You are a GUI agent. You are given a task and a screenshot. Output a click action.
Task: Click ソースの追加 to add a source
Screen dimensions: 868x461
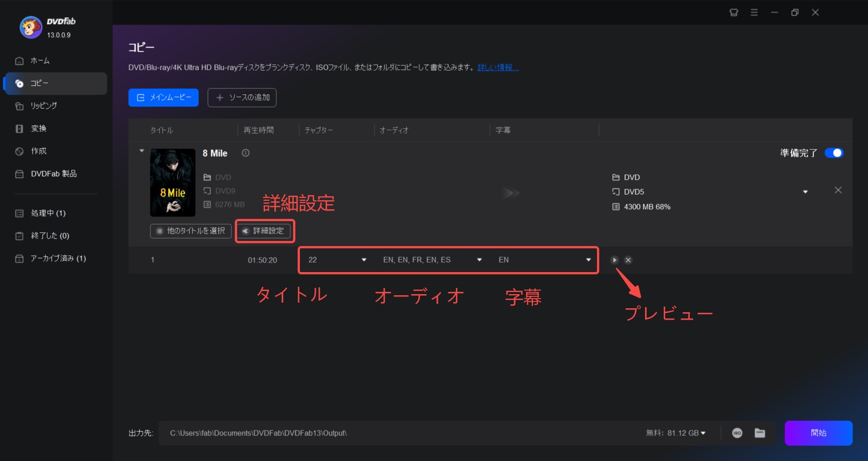pos(242,97)
